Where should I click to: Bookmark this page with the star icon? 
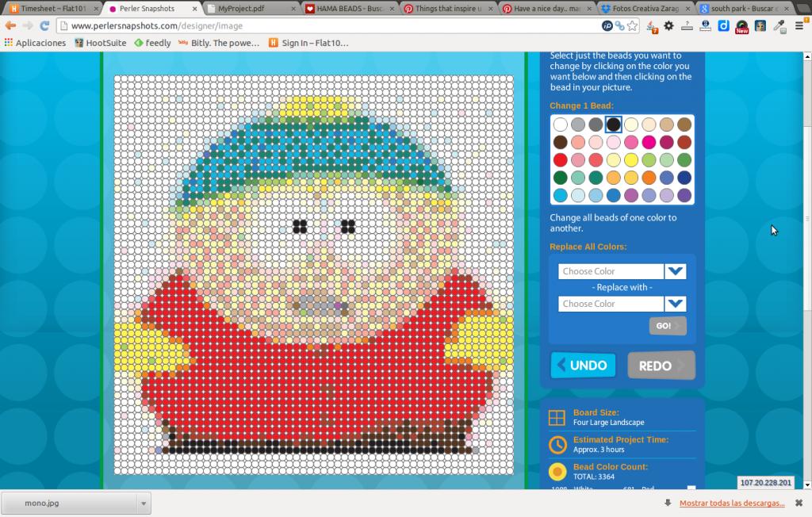coord(632,25)
